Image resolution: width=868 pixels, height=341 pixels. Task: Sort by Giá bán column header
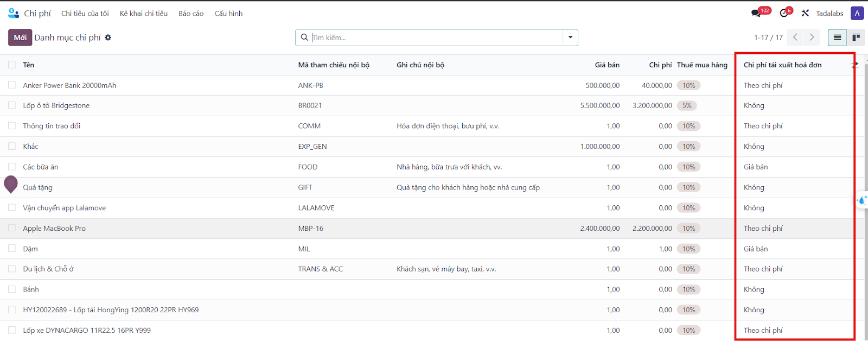(607, 65)
